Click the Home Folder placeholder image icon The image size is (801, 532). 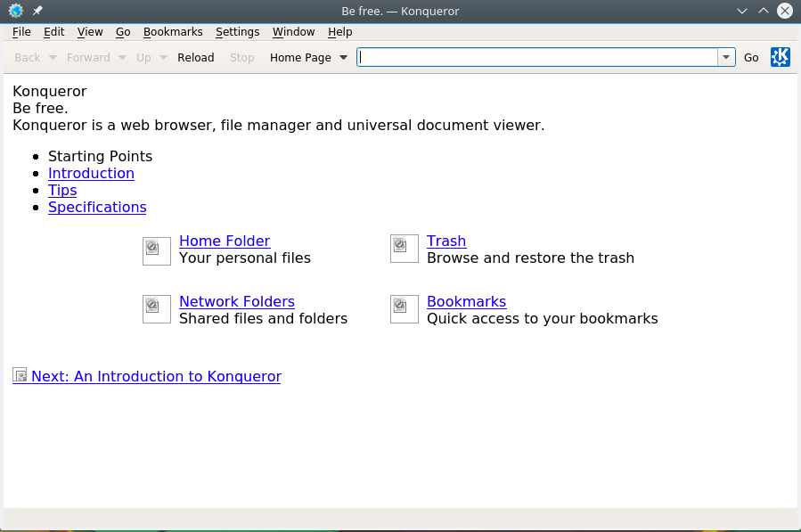(156, 251)
